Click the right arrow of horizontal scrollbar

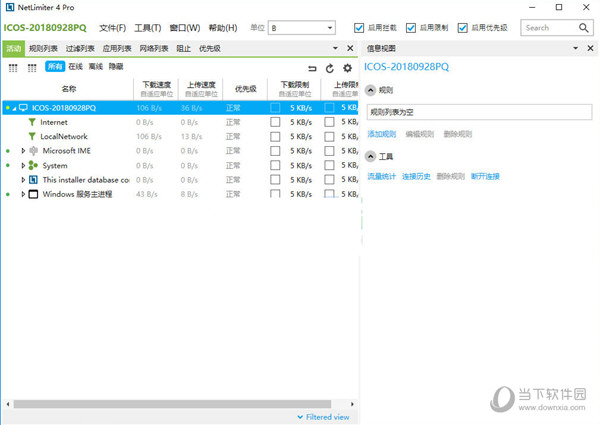[x=352, y=404]
